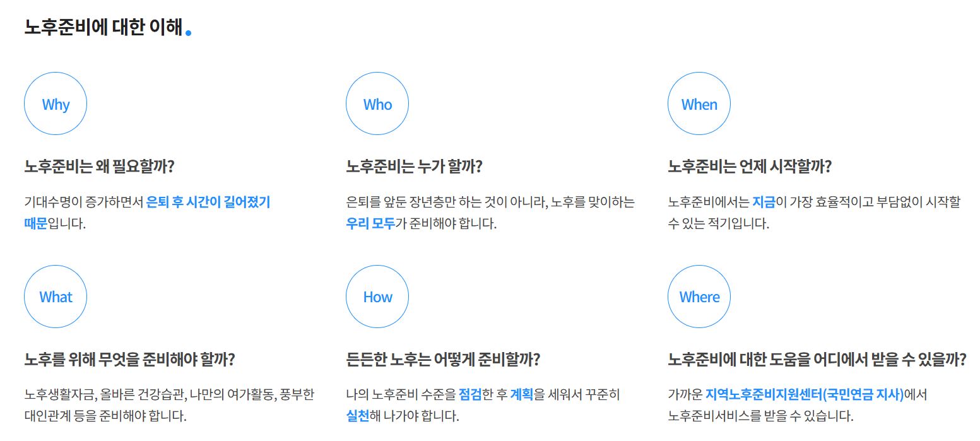Click heading 노후준비는 언제 시작할까?
The image size is (980, 441).
click(x=750, y=167)
